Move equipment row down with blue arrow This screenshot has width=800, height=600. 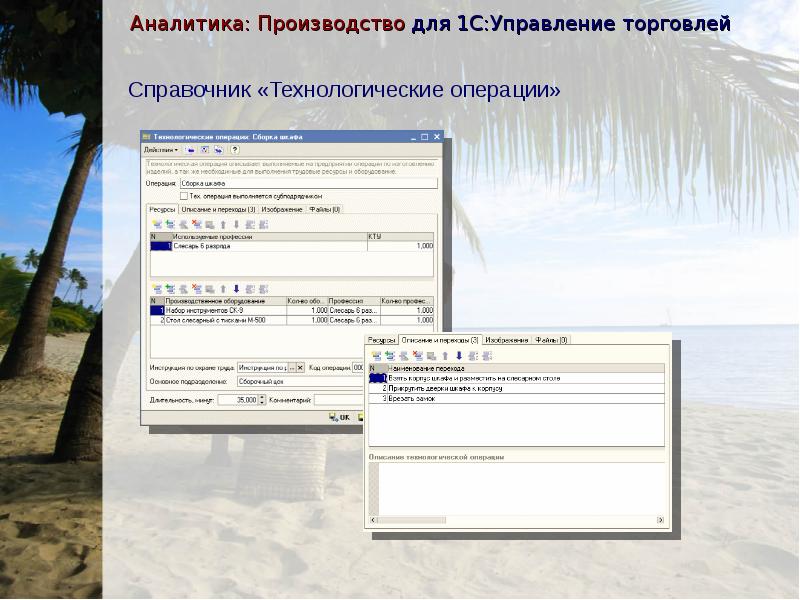(x=236, y=289)
